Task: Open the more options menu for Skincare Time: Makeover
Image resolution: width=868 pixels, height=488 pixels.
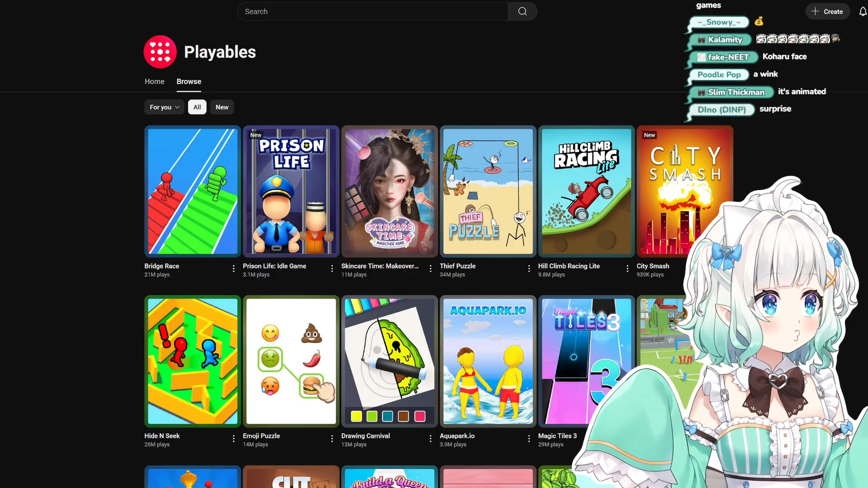Action: [x=430, y=269]
